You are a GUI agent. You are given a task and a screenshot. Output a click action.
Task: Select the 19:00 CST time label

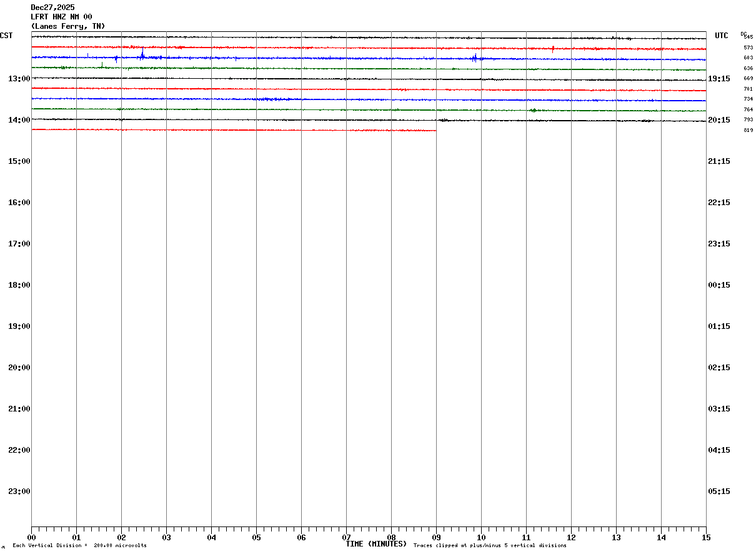click(19, 326)
